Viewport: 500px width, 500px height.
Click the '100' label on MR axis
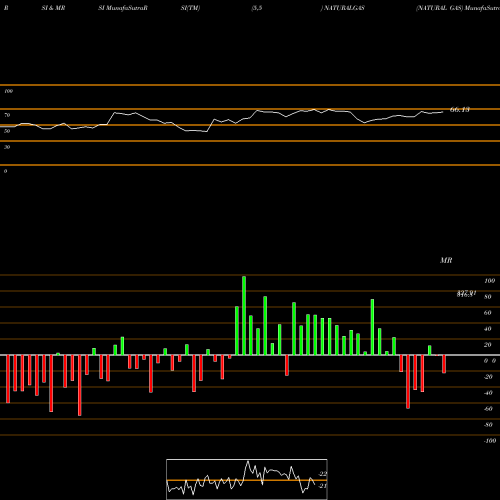489,281
